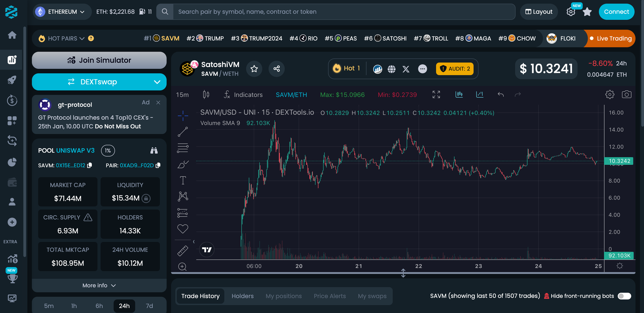644x313 pixels.
Task: Click the search pair input field
Action: (x=344, y=12)
